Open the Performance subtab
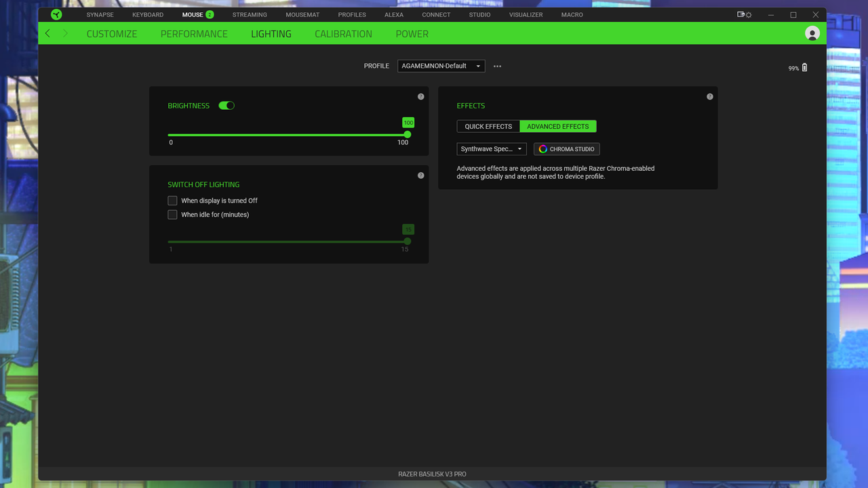868x488 pixels. (194, 34)
